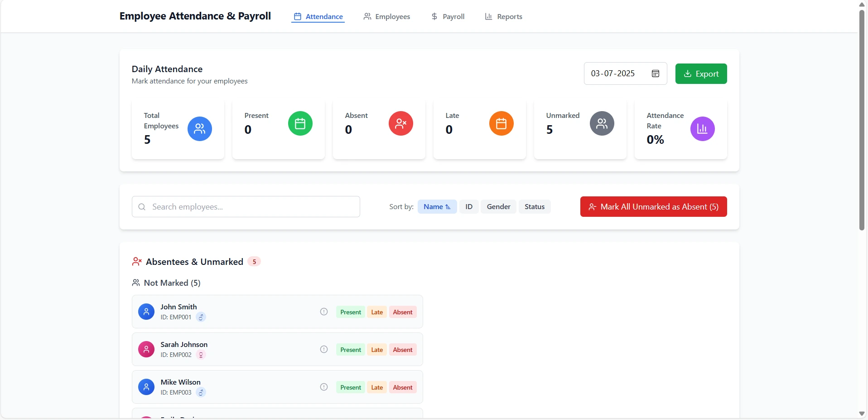Select the calendar picker icon beside the date field
Image resolution: width=868 pixels, height=420 pixels.
[655, 73]
